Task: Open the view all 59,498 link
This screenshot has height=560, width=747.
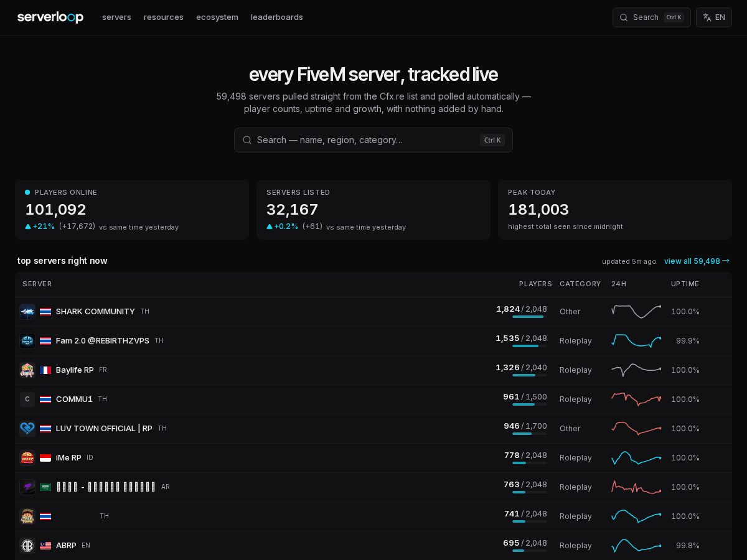Action: [x=697, y=261]
